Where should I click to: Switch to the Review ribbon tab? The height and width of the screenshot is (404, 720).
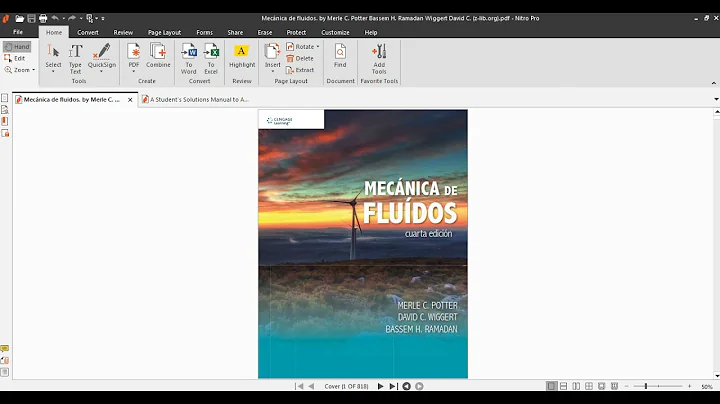click(123, 33)
